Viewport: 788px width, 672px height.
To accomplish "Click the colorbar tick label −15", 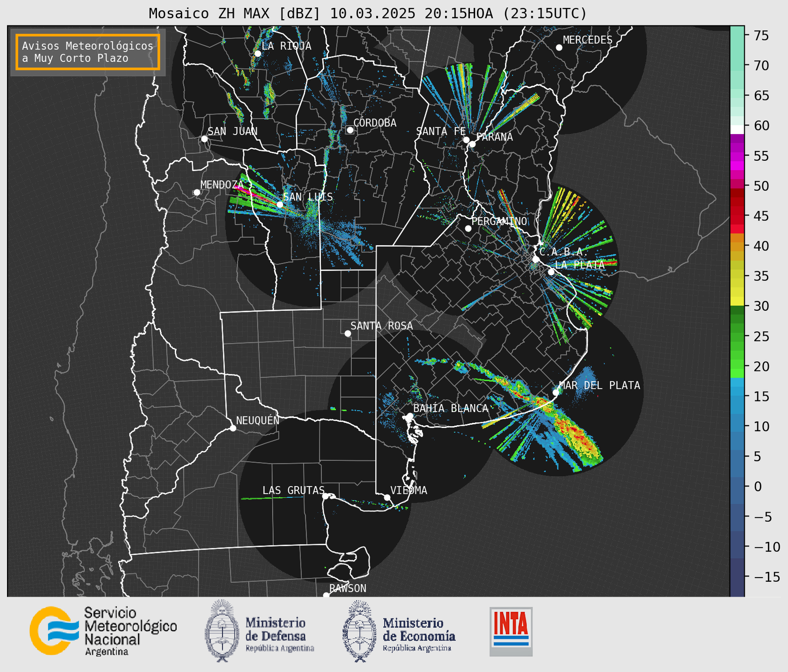I will pyautogui.click(x=767, y=577).
